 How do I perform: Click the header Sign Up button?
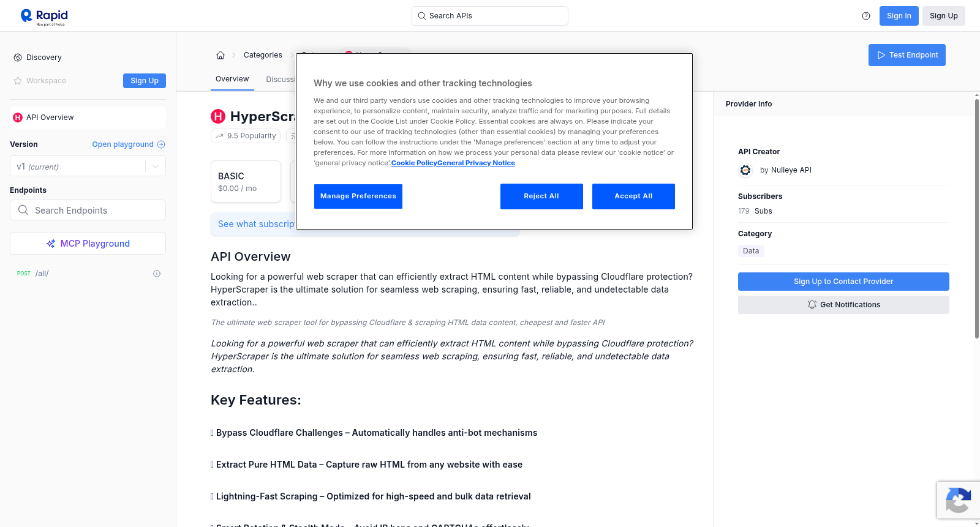coord(943,16)
